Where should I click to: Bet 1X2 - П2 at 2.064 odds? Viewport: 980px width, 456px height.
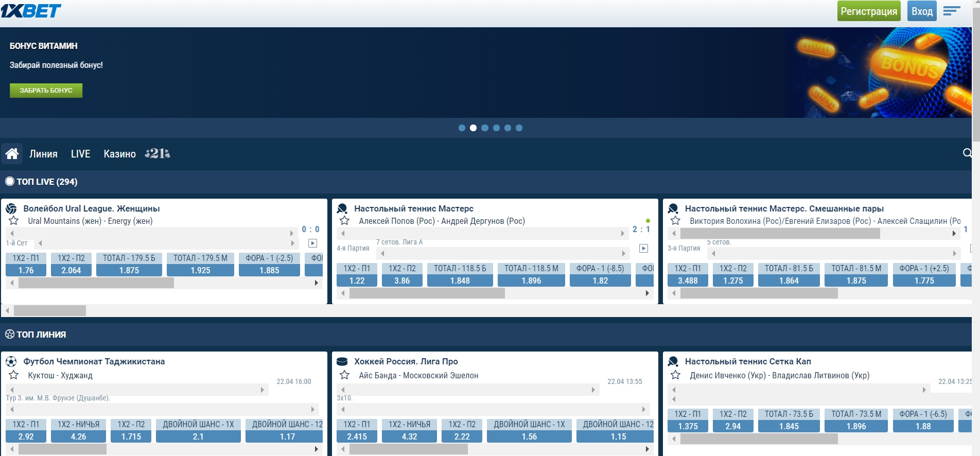click(x=71, y=265)
